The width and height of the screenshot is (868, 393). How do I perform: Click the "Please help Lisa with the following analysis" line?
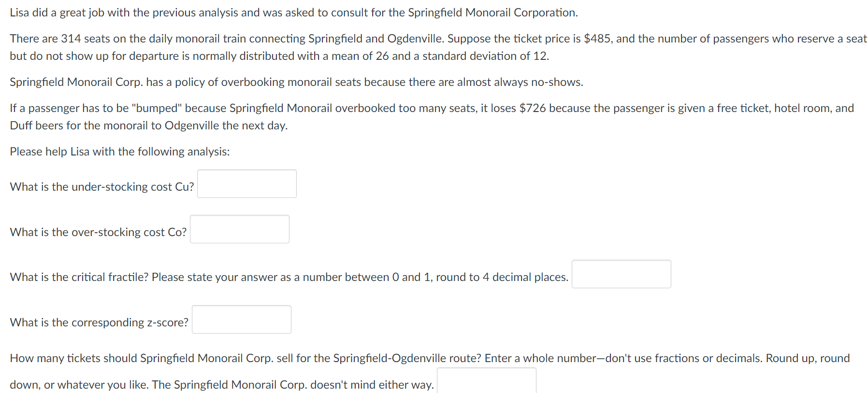(120, 152)
